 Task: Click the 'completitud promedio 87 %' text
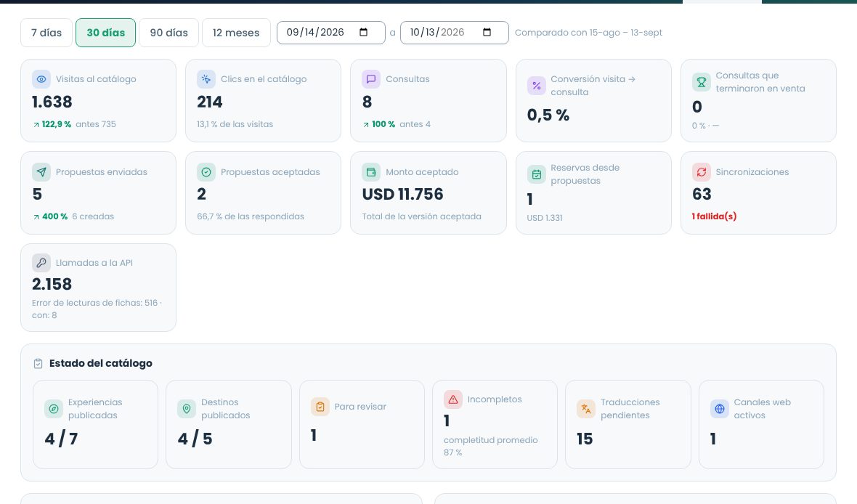click(x=491, y=446)
